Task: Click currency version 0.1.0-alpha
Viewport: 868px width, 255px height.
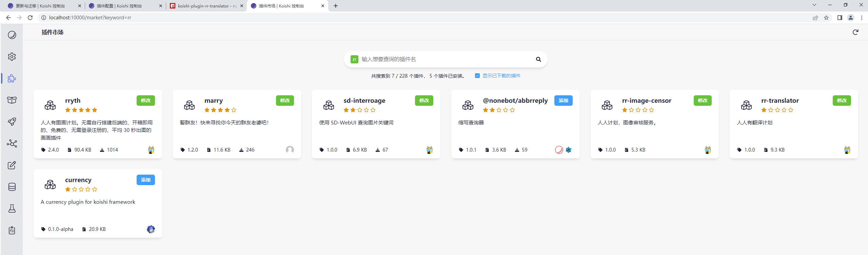Action: (x=57, y=229)
